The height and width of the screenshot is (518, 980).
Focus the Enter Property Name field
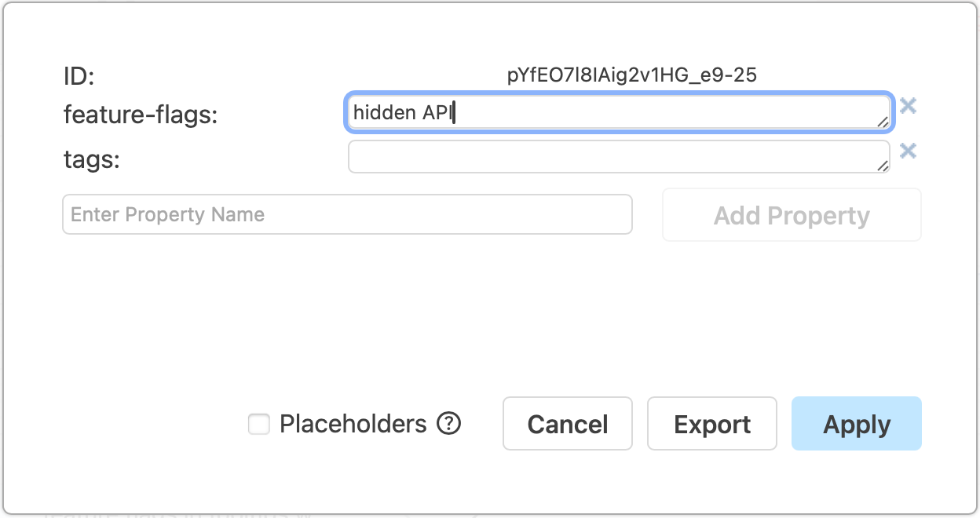pos(347,214)
